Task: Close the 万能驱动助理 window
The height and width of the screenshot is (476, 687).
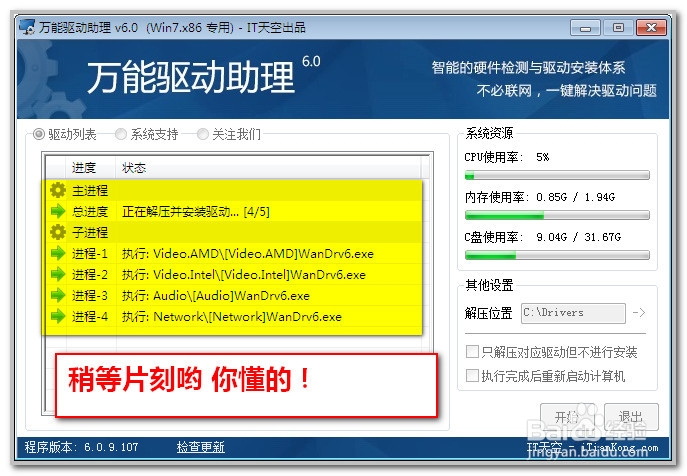Action: [x=652, y=28]
